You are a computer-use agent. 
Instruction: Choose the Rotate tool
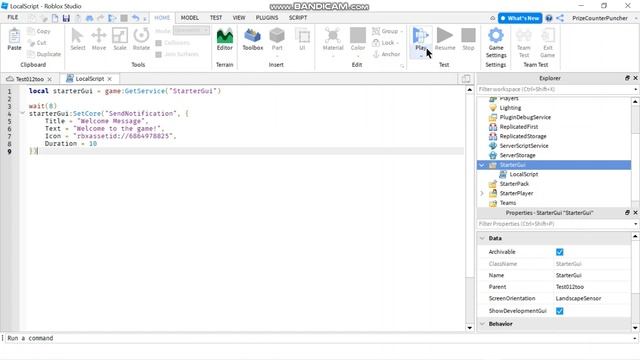[x=141, y=39]
